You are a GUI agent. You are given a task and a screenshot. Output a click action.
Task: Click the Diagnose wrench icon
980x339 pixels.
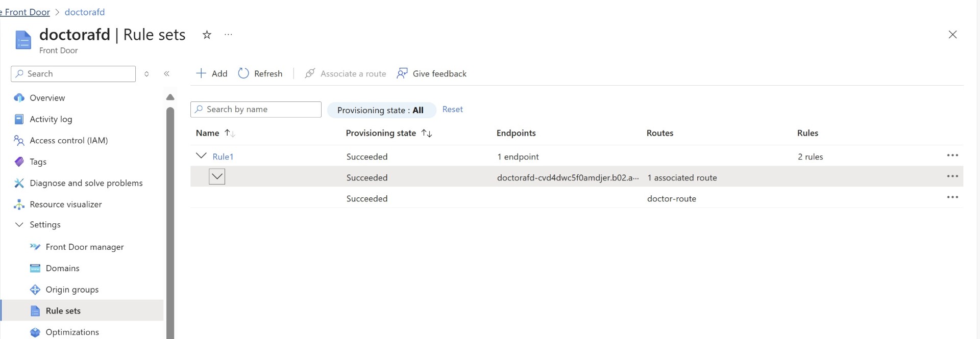coord(19,183)
